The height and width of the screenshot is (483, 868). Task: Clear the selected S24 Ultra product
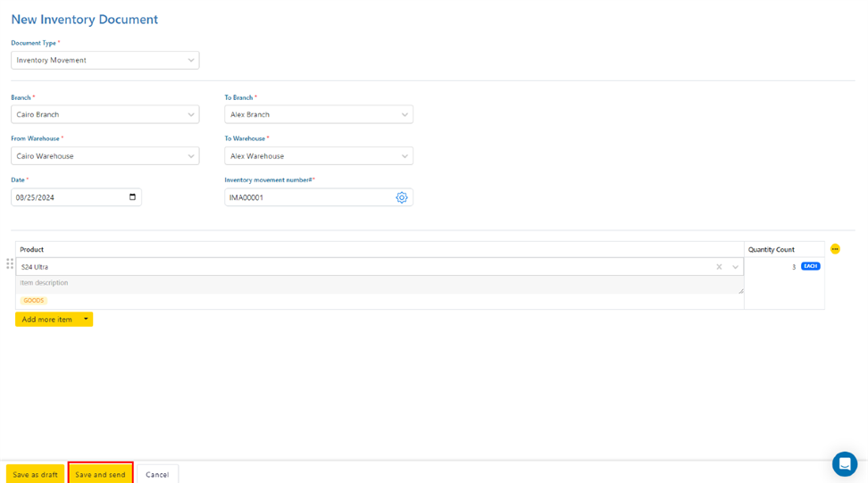pyautogui.click(x=719, y=267)
